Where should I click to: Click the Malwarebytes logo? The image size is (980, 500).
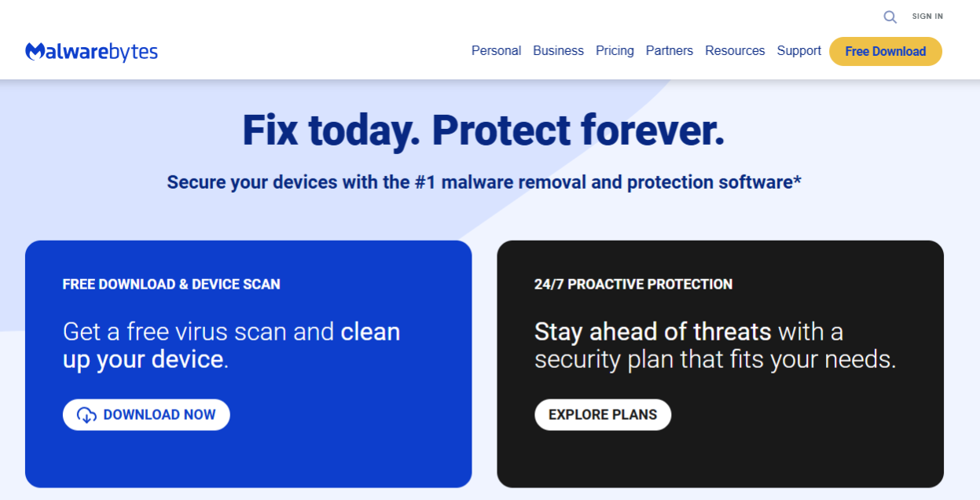91,52
